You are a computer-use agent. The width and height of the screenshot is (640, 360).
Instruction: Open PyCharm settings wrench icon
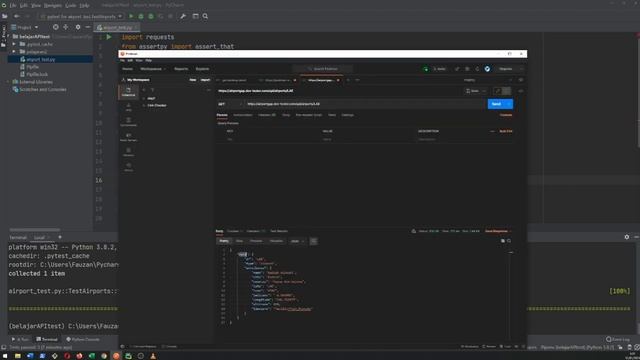[x=183, y=16]
